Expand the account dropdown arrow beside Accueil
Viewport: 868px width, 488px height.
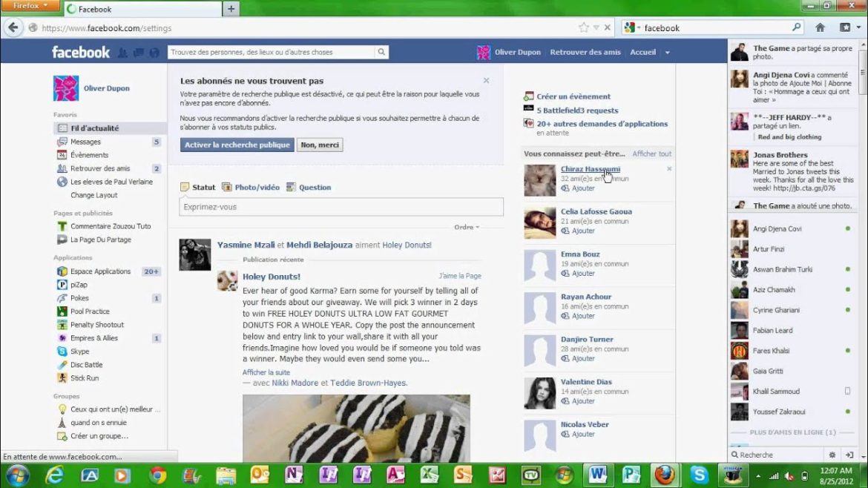click(667, 53)
